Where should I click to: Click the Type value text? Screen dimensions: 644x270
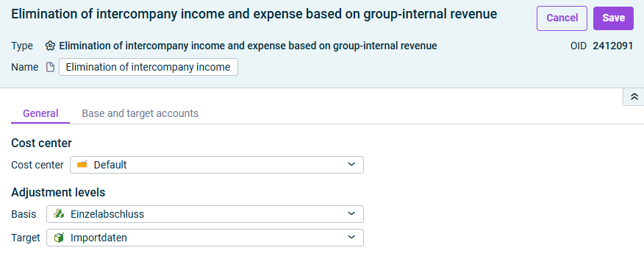[248, 46]
